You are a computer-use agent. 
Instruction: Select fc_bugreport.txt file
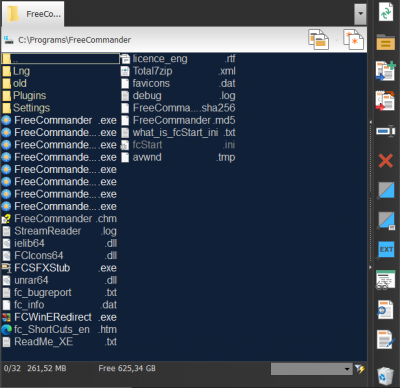click(x=59, y=293)
